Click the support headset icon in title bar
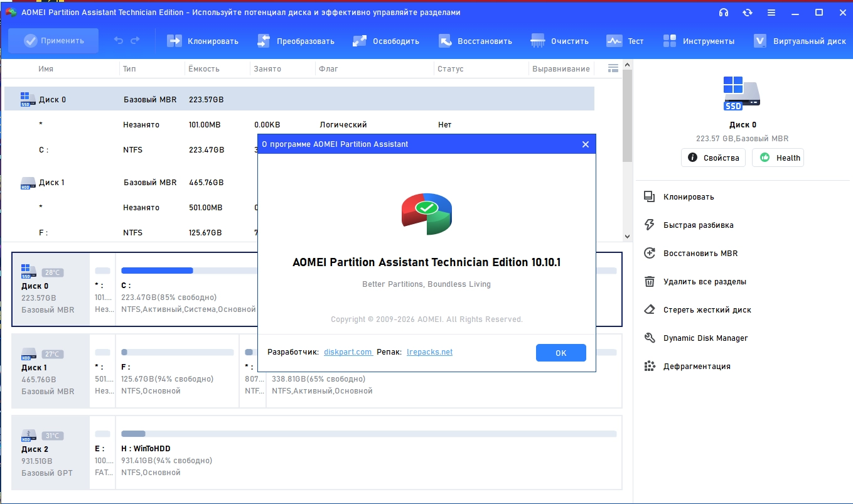 724,13
